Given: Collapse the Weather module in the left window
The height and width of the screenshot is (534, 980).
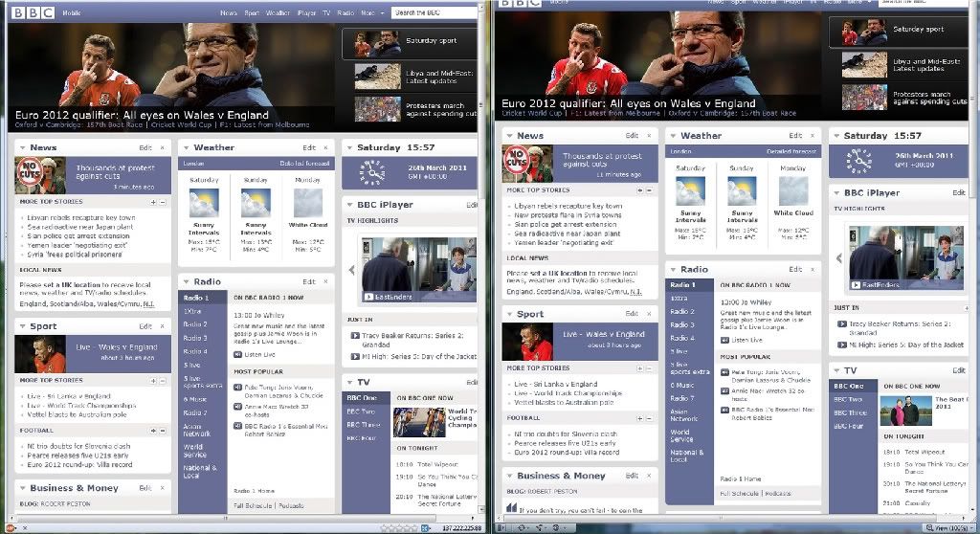Looking at the screenshot, I should 186,148.
